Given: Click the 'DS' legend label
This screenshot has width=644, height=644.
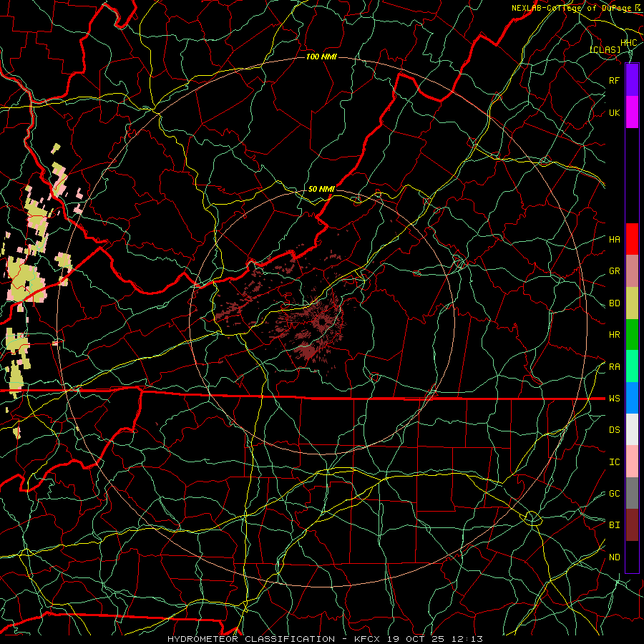Looking at the screenshot, I should tap(615, 430).
